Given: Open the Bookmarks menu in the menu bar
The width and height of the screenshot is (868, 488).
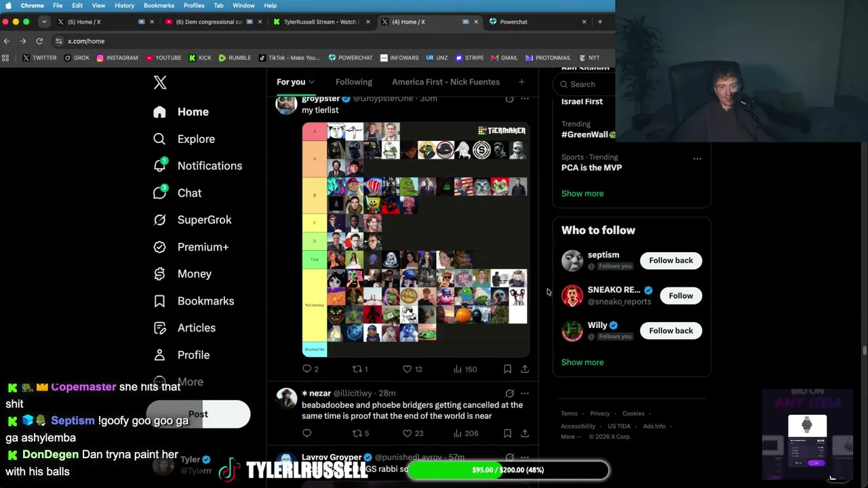Looking at the screenshot, I should [159, 5].
